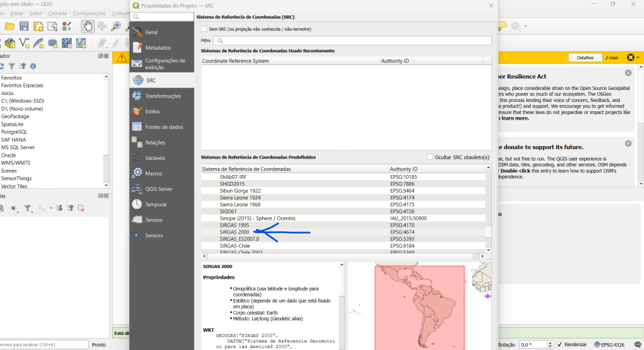Close the Cyber Resilience Act news card

coord(628,73)
